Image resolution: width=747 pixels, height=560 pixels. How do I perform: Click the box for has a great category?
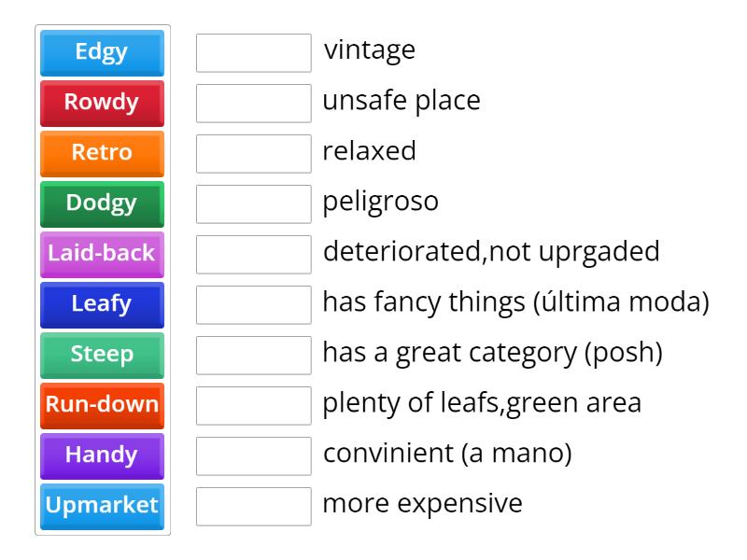click(253, 355)
